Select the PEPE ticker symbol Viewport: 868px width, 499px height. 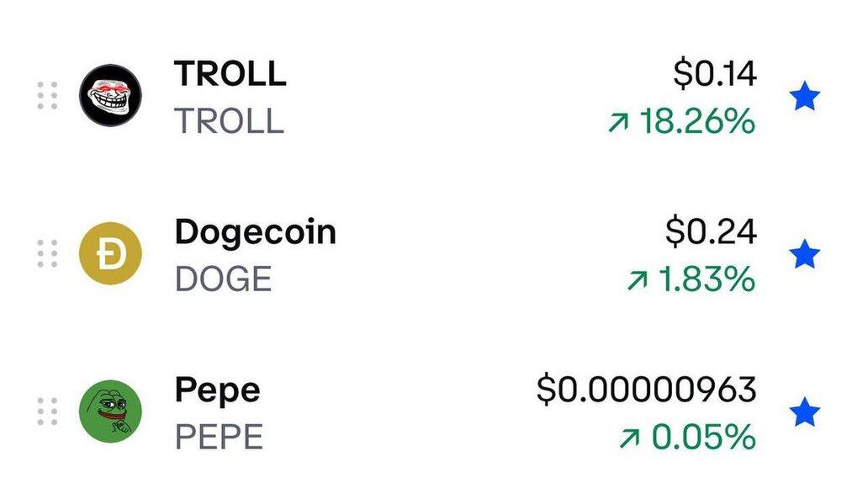click(x=219, y=437)
